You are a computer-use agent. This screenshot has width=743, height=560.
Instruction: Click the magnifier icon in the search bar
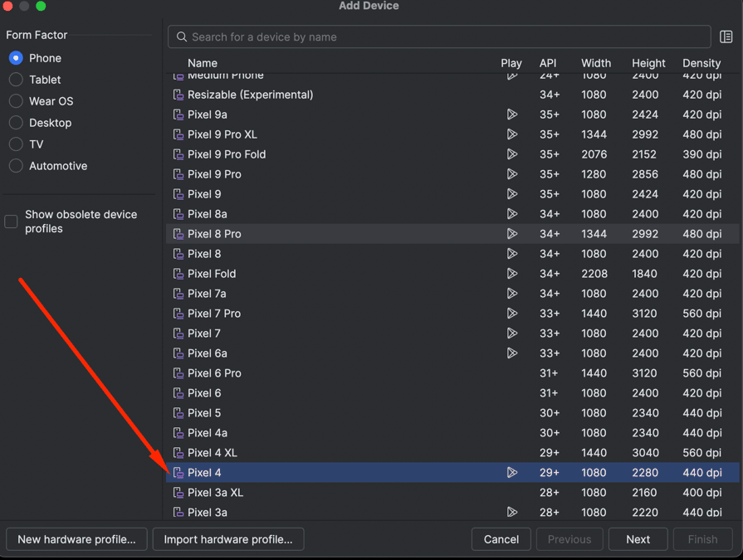coord(181,37)
